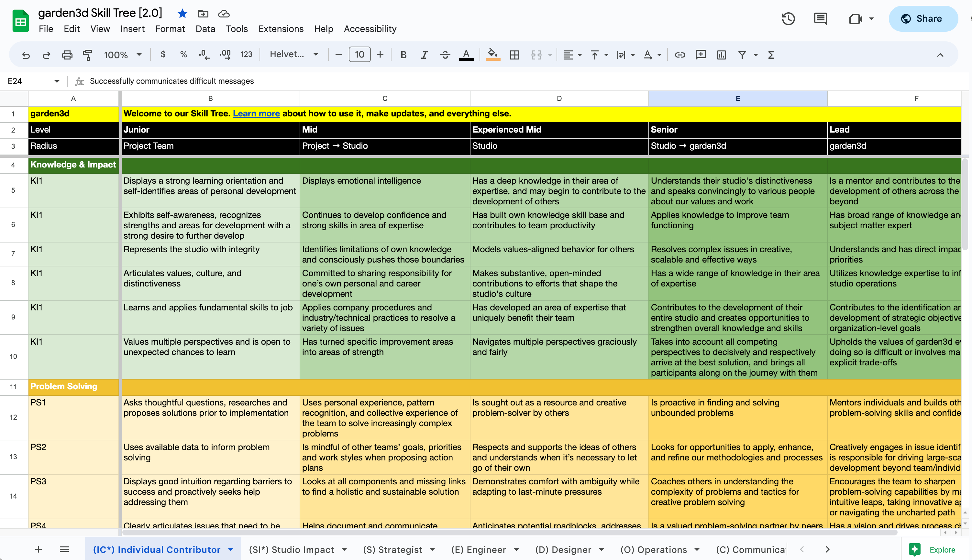Select the Paint format tool
This screenshot has width=972, height=560.
(x=87, y=55)
